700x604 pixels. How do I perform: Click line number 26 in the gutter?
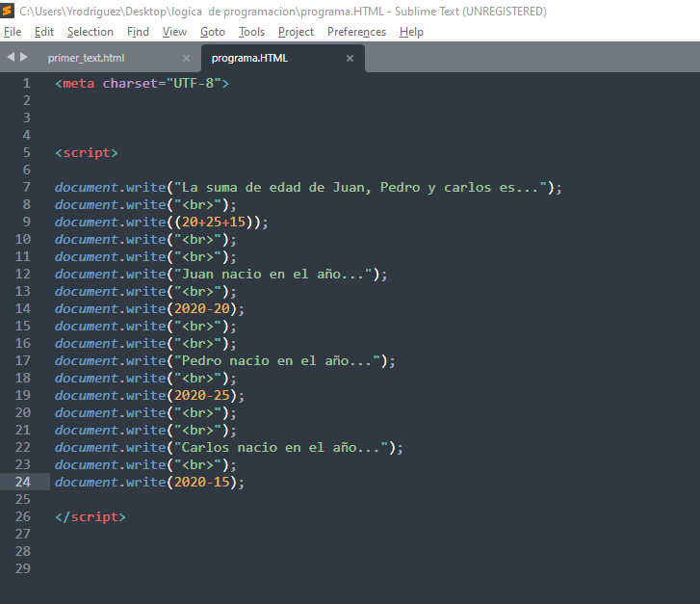click(x=23, y=516)
